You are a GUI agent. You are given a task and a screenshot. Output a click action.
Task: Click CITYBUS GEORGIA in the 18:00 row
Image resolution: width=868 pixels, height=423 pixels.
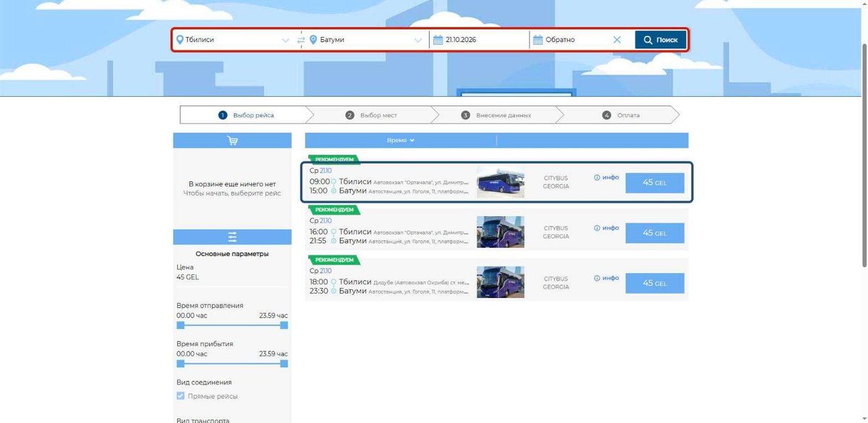tap(556, 283)
